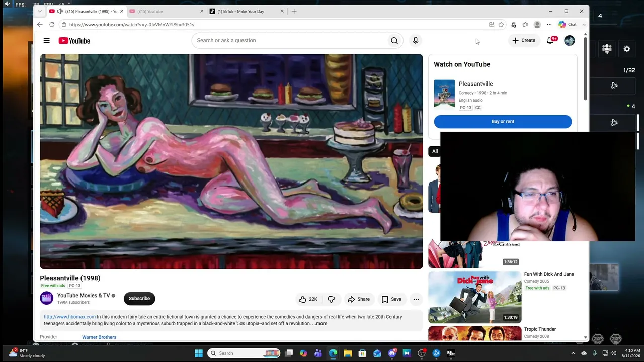Open Microsoft Edge from the taskbar
Image resolution: width=644 pixels, height=362 pixels.
333,353
